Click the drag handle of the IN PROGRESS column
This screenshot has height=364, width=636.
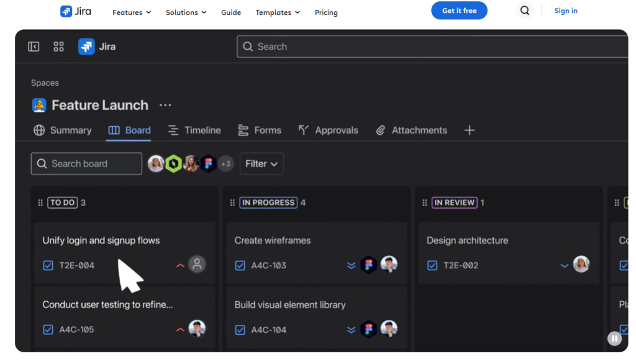[232, 202]
